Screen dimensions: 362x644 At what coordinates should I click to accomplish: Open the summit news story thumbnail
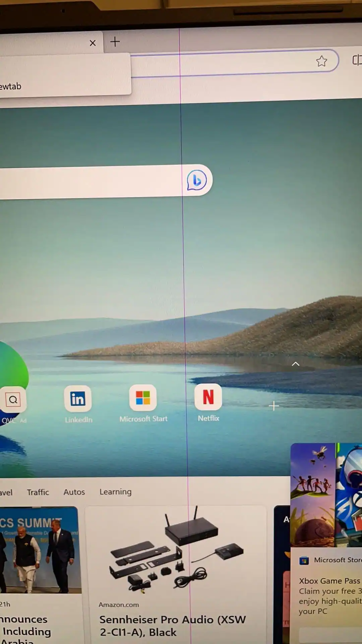coord(39,550)
